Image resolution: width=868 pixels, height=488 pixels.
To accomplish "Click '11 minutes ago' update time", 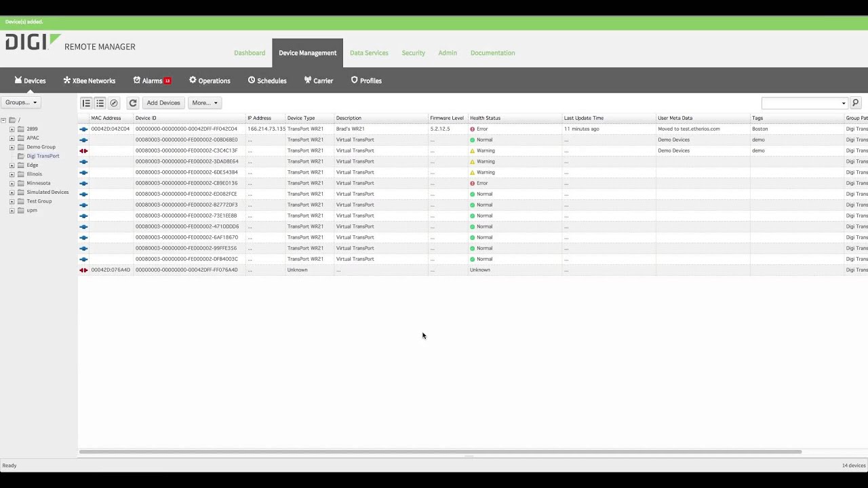I will pos(582,129).
